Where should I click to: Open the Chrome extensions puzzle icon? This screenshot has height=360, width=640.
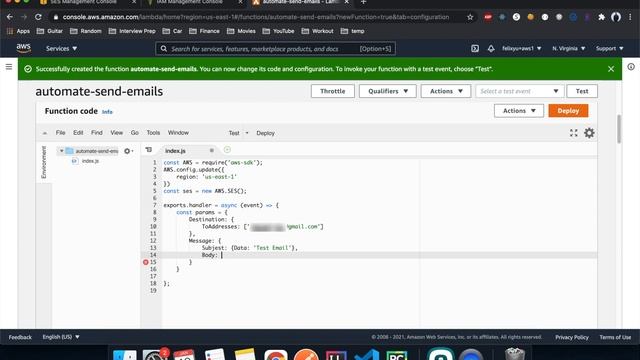pyautogui.click(x=601, y=17)
